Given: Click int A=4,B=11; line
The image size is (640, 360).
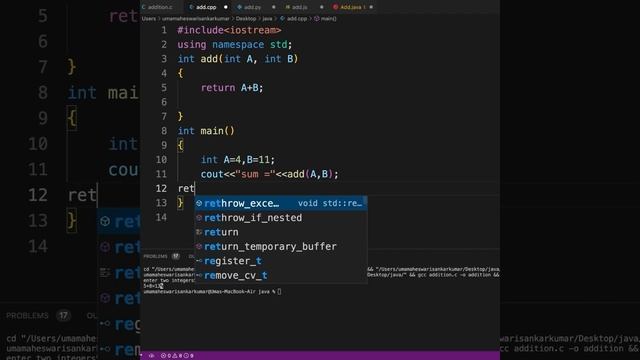Looking at the screenshot, I should (238, 160).
